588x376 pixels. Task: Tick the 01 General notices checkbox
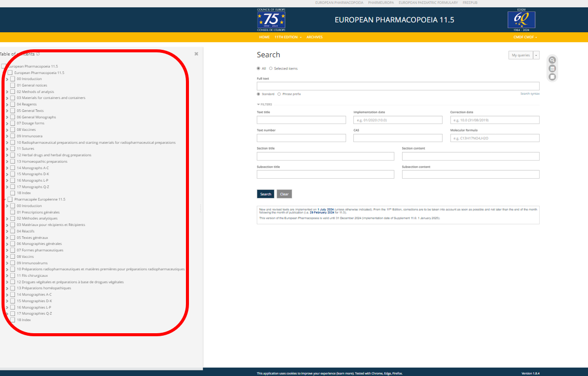click(13, 86)
